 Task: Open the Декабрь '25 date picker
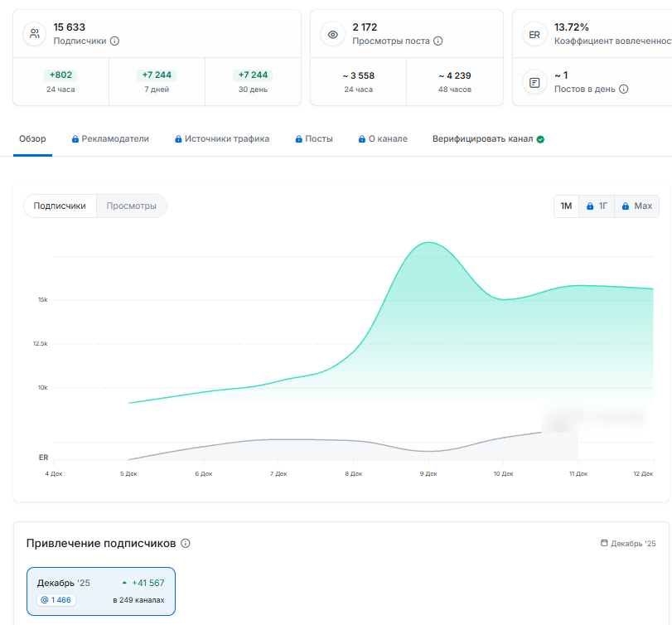point(628,544)
